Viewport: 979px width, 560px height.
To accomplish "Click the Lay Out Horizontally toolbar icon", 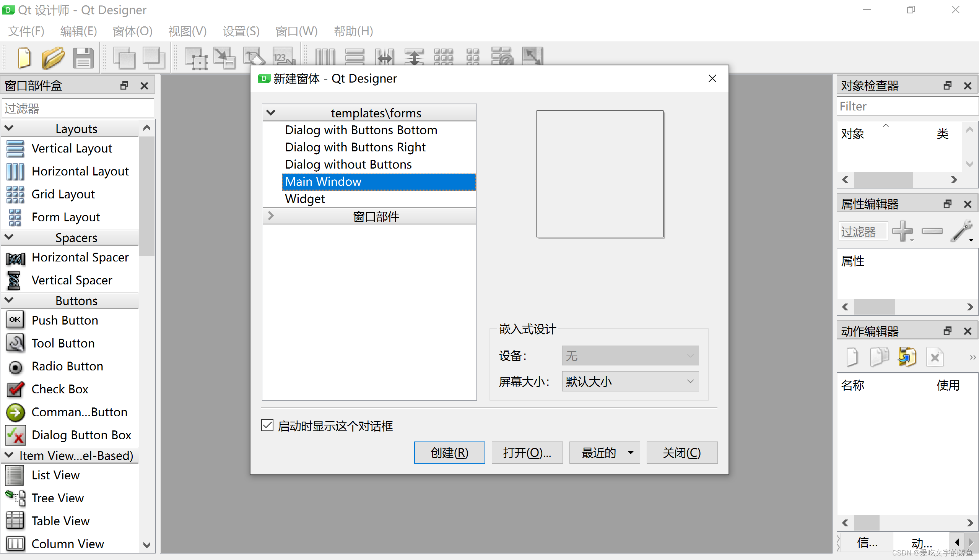I will point(325,57).
